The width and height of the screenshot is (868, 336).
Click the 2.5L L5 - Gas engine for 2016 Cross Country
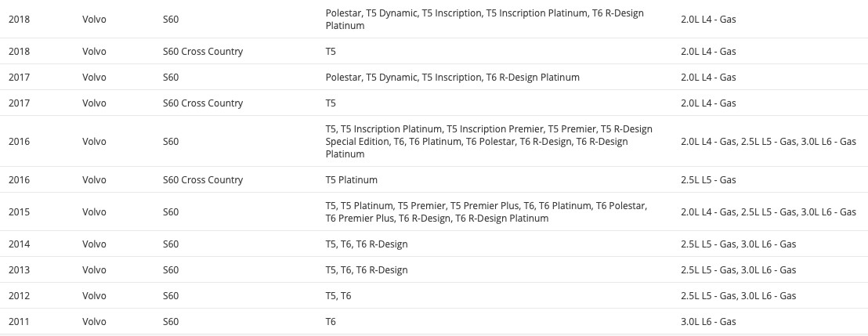tap(708, 180)
